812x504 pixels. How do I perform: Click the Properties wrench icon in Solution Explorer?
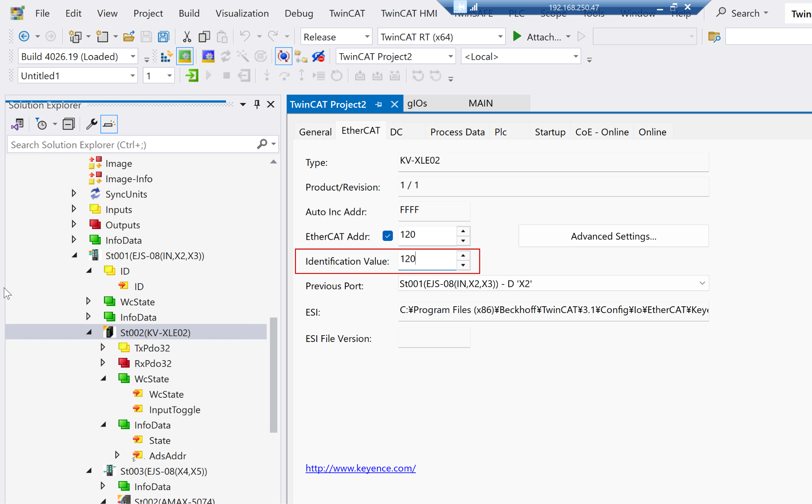pos(92,124)
